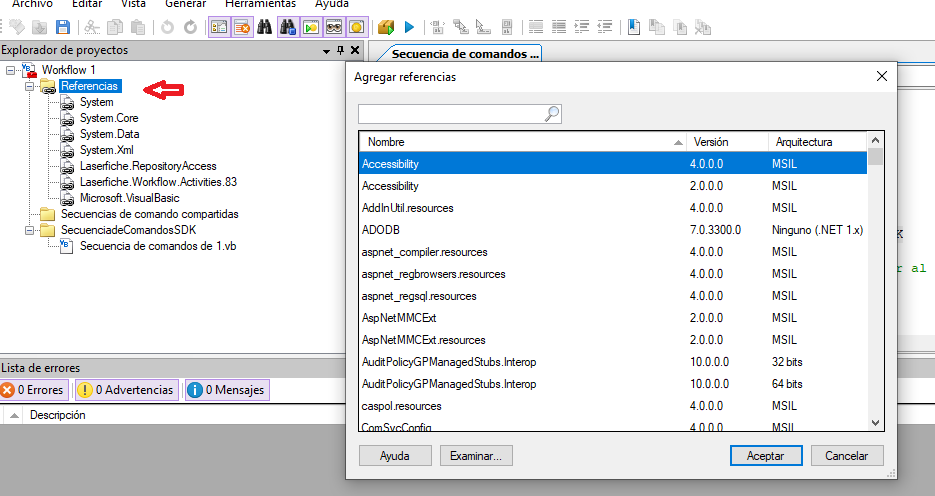Click the references list vertical scrollbar down arrow
This screenshot has height=496, width=935.
[875, 423]
